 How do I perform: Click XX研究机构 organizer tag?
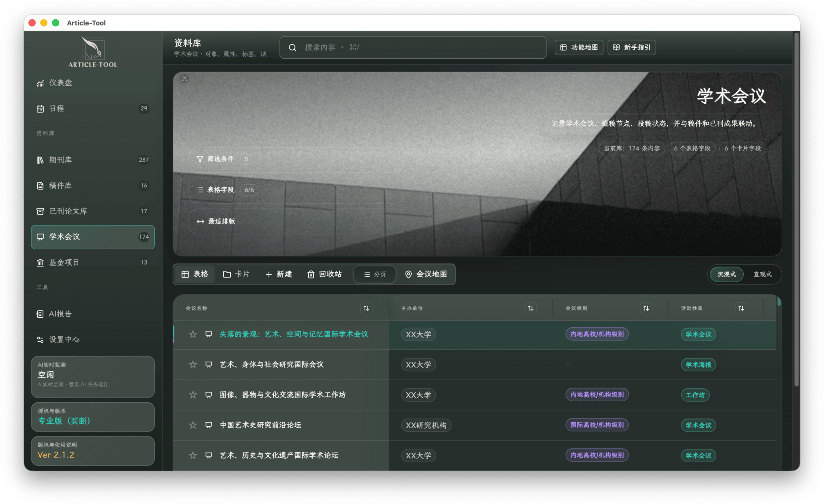[426, 425]
